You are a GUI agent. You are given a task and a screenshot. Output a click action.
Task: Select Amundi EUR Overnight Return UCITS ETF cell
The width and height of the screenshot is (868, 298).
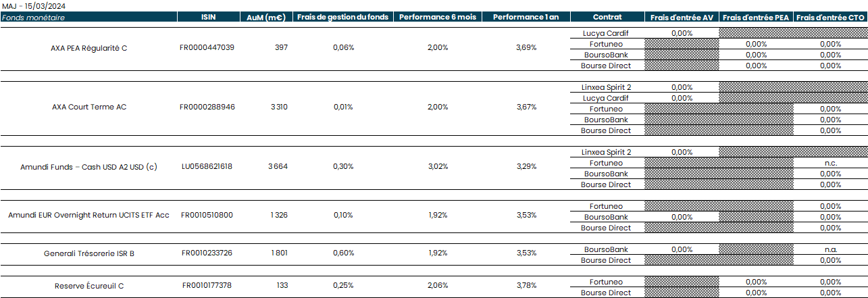click(88, 215)
